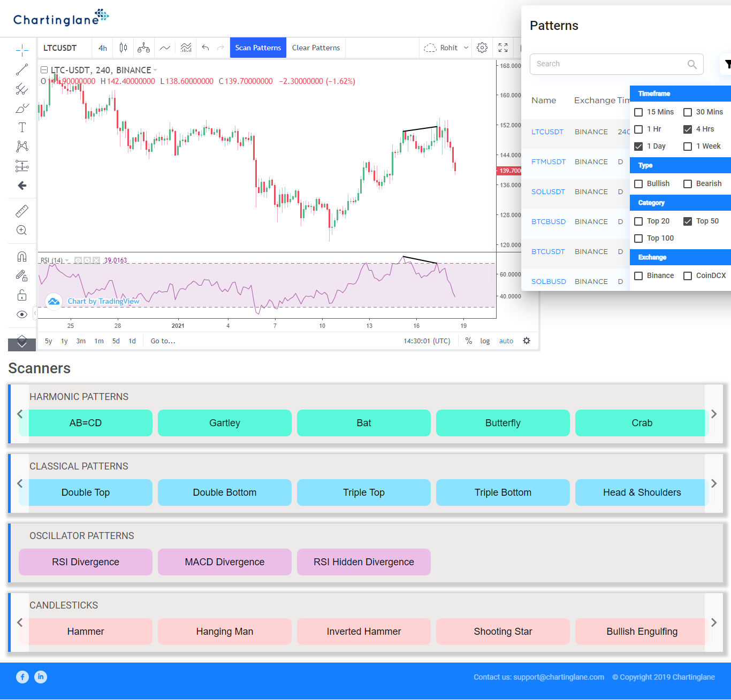Uncheck the 4 Hrs timeframe
The image size is (731, 700).
688,129
